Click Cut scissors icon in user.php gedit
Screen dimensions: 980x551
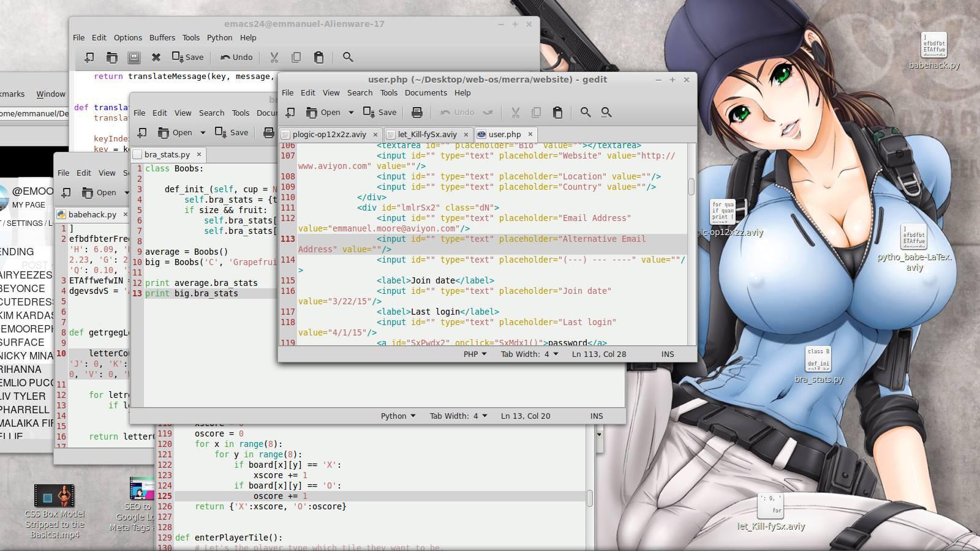tap(515, 113)
